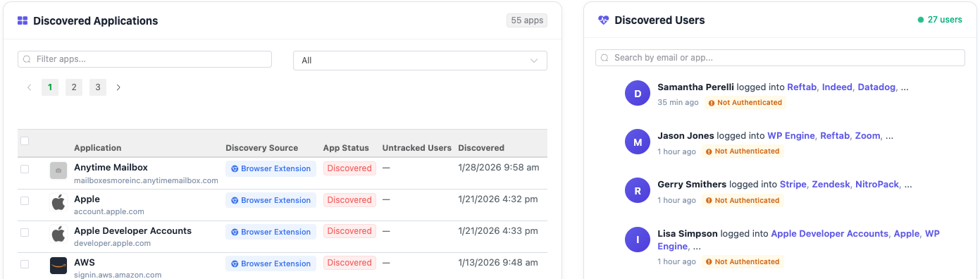Click date 1/28/2026 9:58 am
Screen dimensions: 980x279
coord(499,168)
